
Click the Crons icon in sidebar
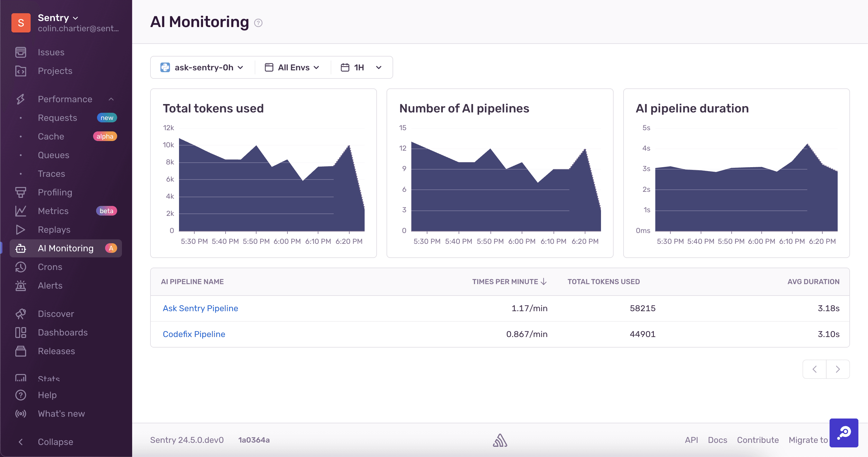[21, 267]
